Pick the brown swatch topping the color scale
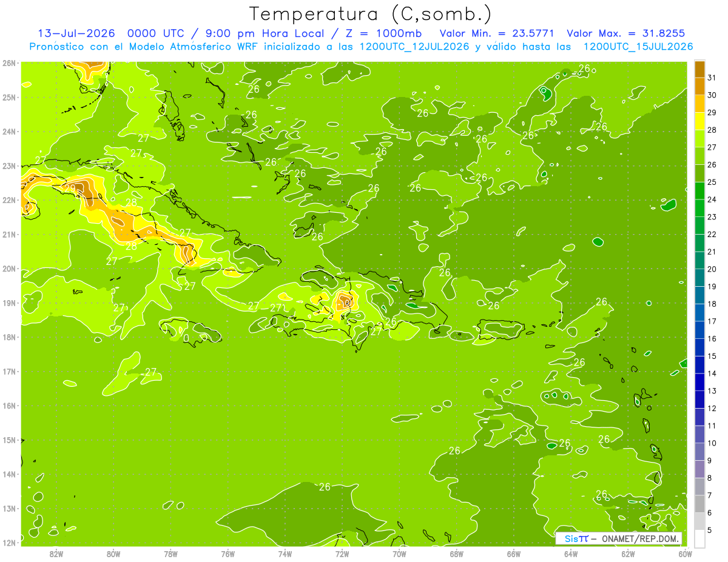 [x=699, y=69]
